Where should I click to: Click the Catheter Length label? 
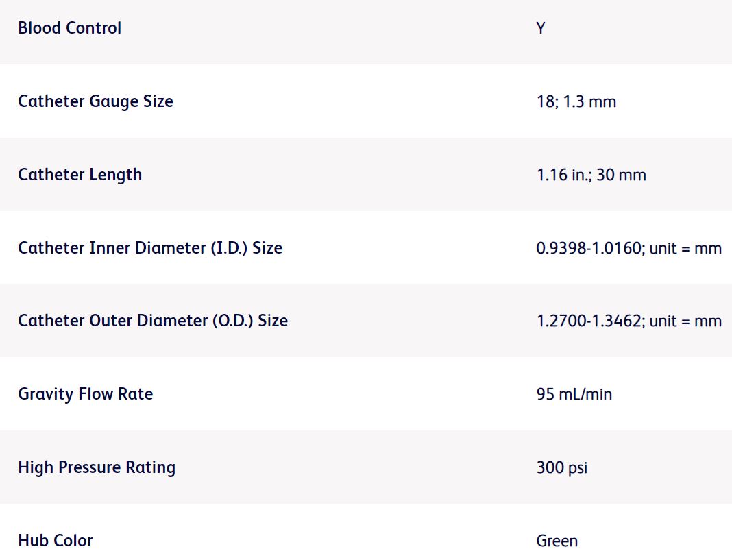coord(80,175)
